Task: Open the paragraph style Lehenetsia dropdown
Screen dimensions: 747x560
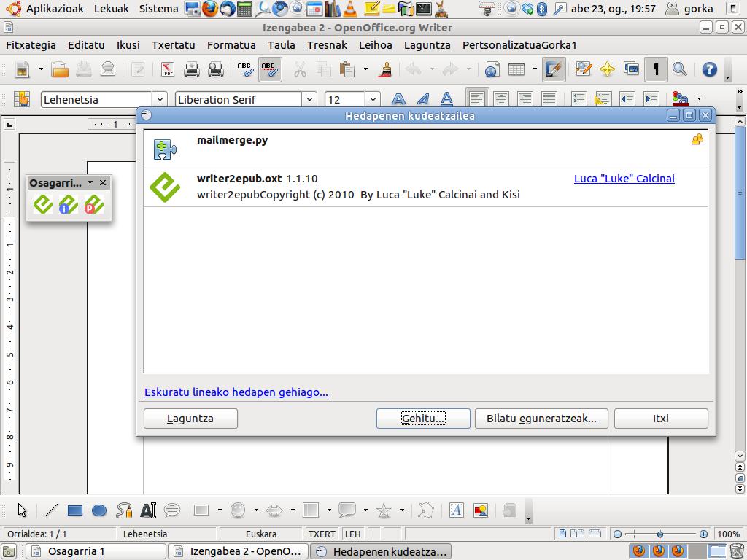Action: [x=160, y=100]
